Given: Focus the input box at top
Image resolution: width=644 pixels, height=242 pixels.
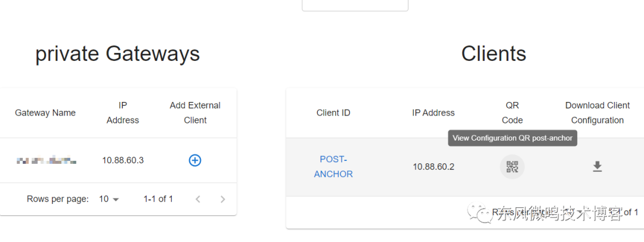Looking at the screenshot, I should point(355,5).
